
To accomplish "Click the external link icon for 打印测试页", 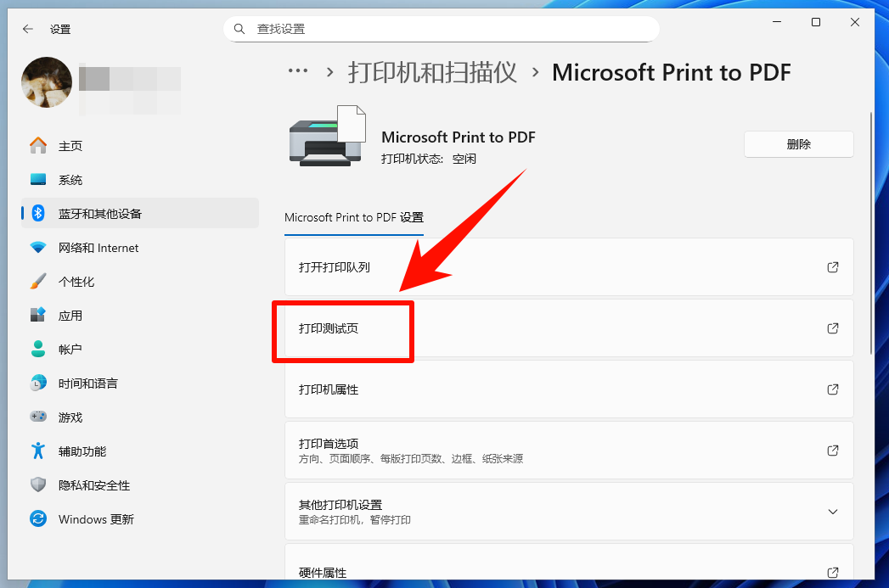I will 832,328.
